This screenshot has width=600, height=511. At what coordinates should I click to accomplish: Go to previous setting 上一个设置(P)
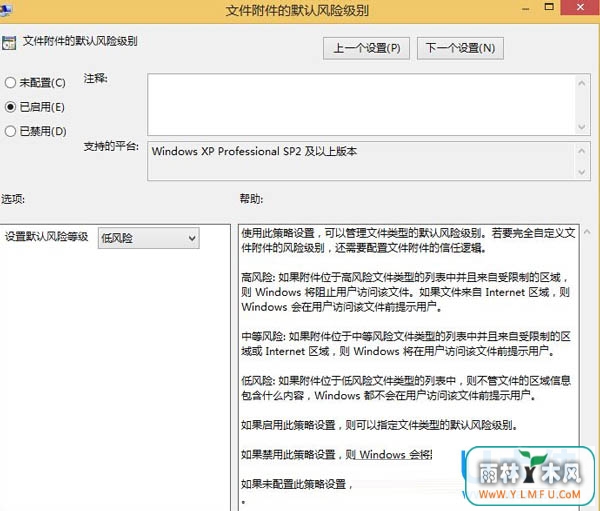[x=366, y=48]
